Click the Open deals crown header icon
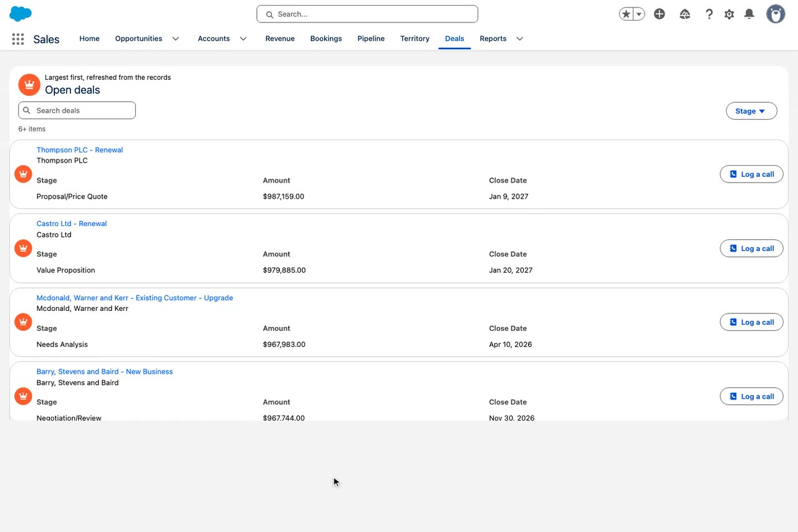The height and width of the screenshot is (532, 798). pyautogui.click(x=29, y=84)
